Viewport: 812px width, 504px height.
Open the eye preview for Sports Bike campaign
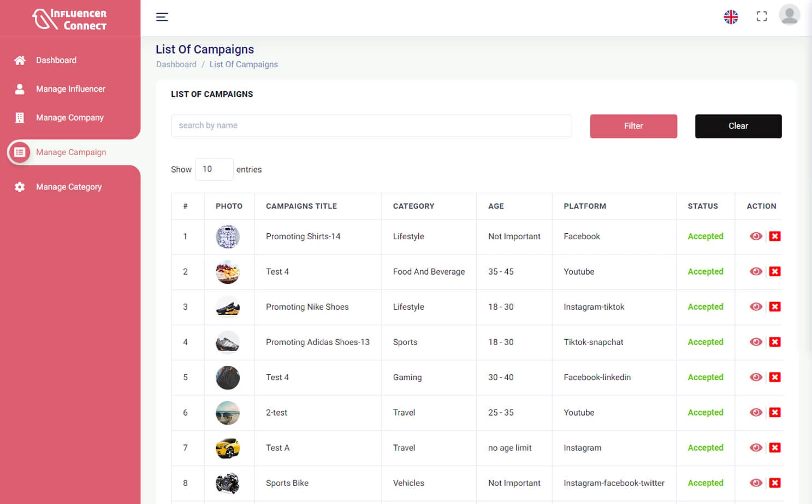[x=756, y=483]
